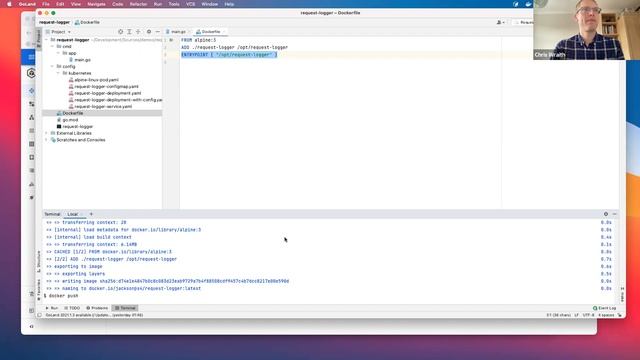Click the run gutter arrow beside FROM line
This screenshot has width=640, height=360.
[171, 40]
